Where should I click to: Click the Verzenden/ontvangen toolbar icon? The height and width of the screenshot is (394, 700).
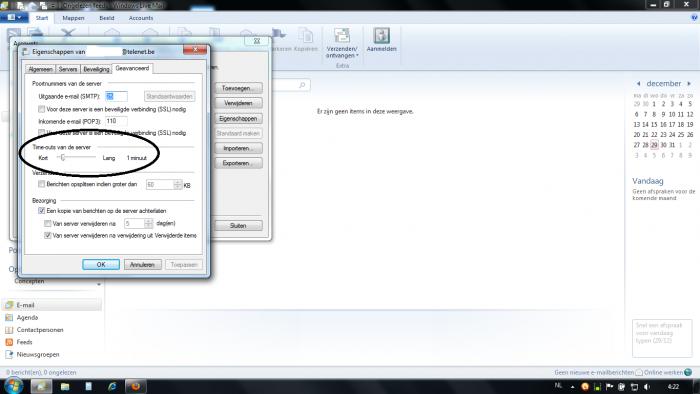point(342,36)
